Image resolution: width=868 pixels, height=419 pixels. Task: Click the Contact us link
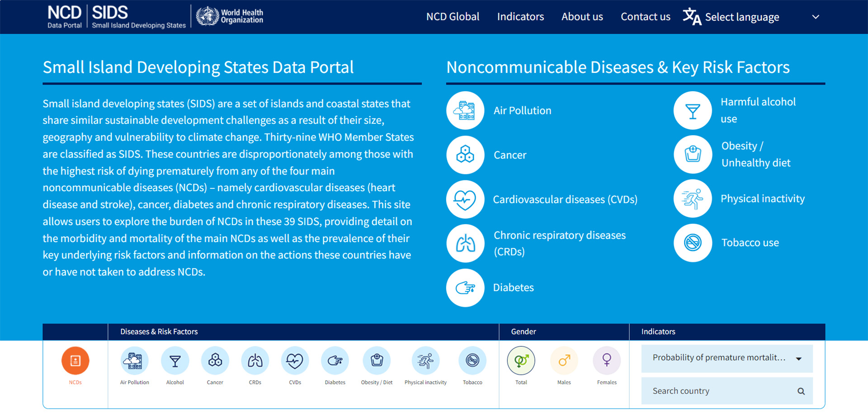(x=645, y=17)
